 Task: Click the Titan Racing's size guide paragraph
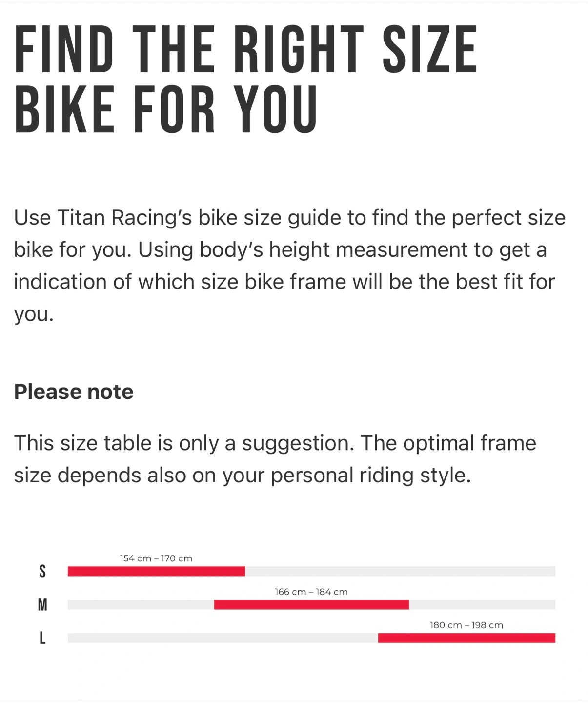click(x=290, y=266)
